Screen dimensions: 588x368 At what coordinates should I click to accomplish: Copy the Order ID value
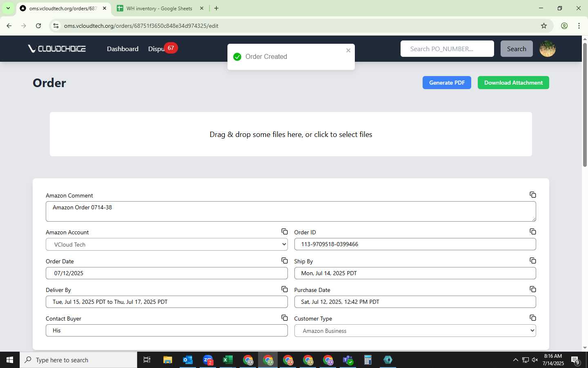pos(532,231)
